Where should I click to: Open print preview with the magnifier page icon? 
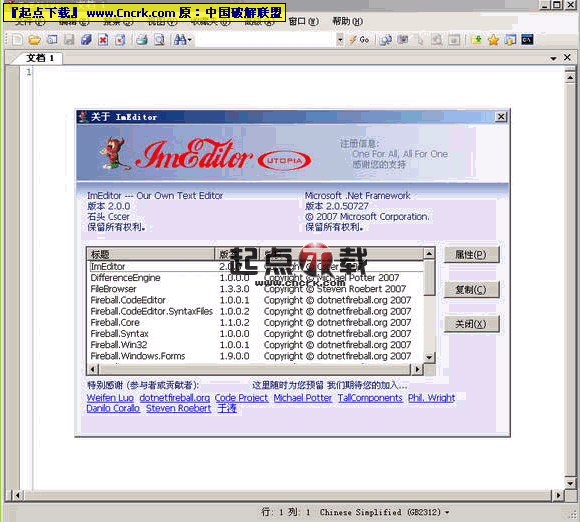[x=159, y=40]
